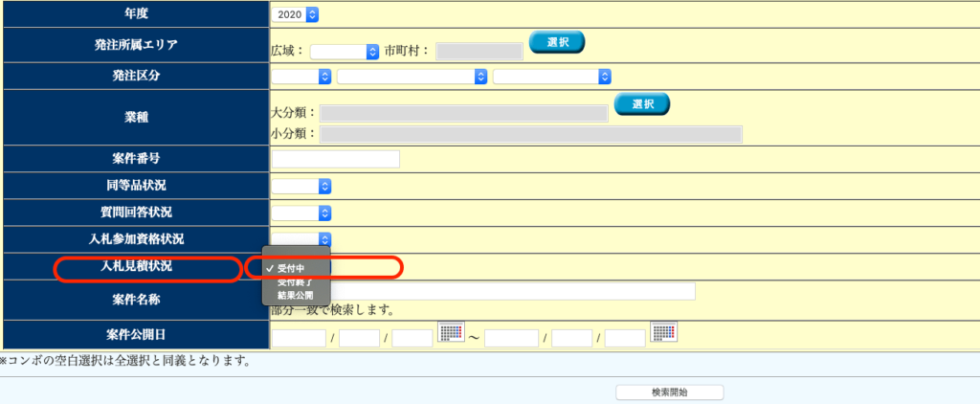Expand the 同等品状況 dropdown
The width and height of the screenshot is (980, 404).
coord(301,186)
